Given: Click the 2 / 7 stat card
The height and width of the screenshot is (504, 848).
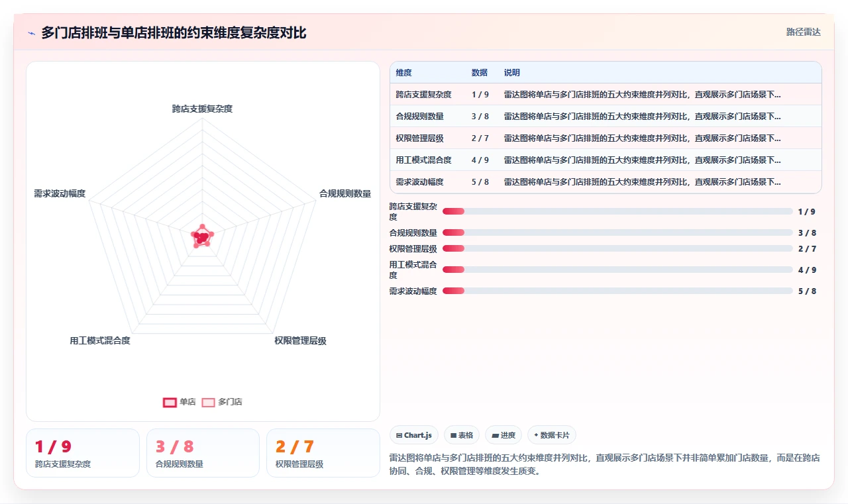Looking at the screenshot, I should [323, 453].
